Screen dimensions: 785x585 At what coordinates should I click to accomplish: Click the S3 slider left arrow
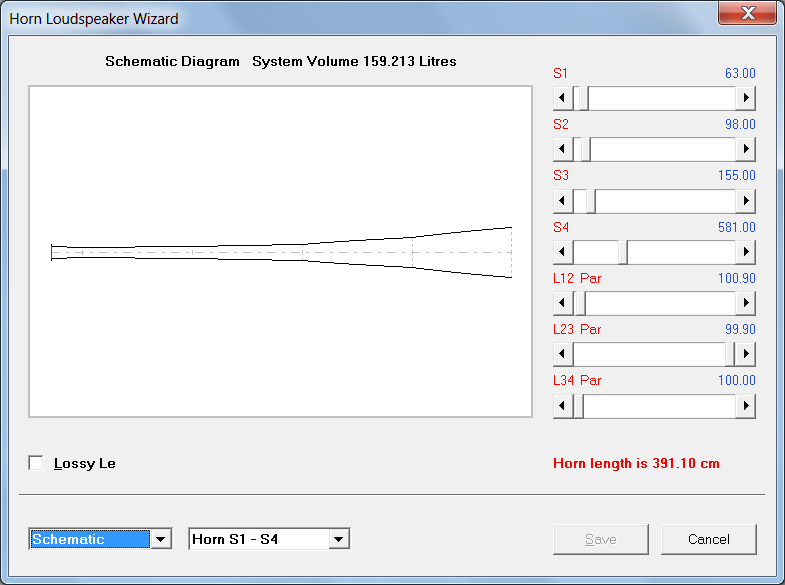[x=563, y=201]
